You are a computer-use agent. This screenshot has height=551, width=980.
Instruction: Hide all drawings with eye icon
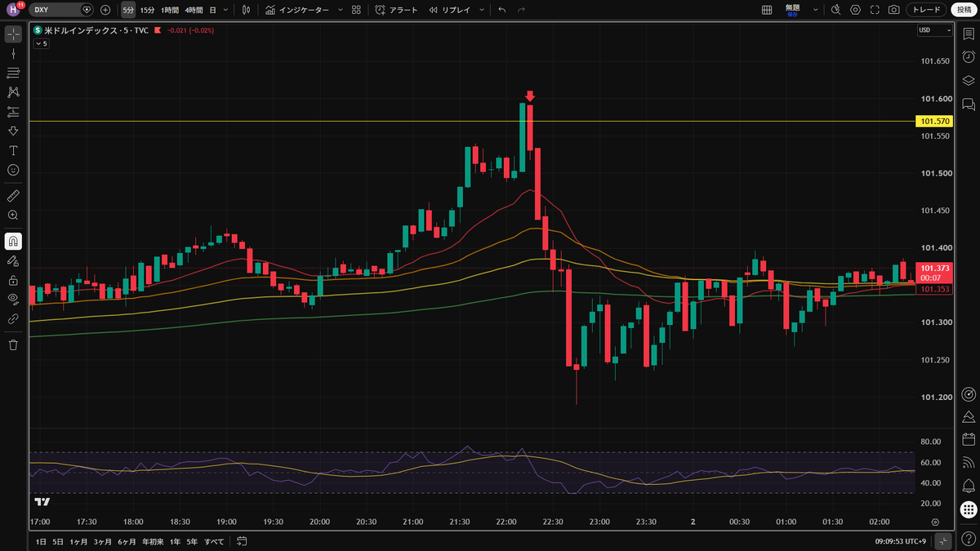pos(13,299)
